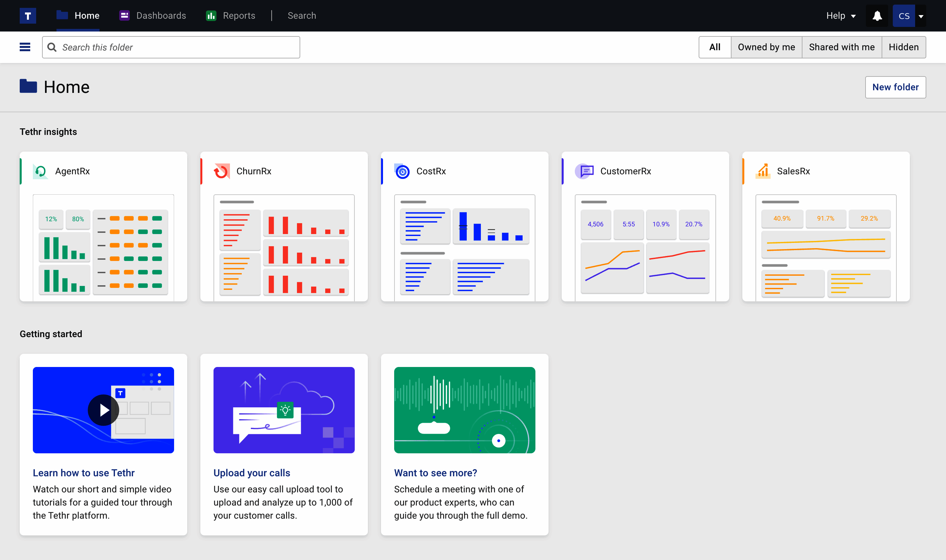Open the AgentRx insight icon
Viewport: 946px width, 560px height.
[x=40, y=171]
